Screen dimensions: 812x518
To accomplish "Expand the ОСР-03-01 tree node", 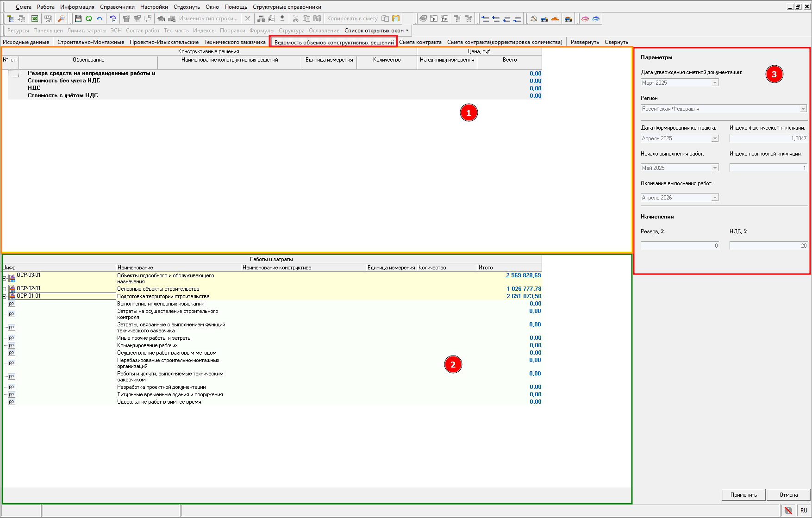I will 4,278.
